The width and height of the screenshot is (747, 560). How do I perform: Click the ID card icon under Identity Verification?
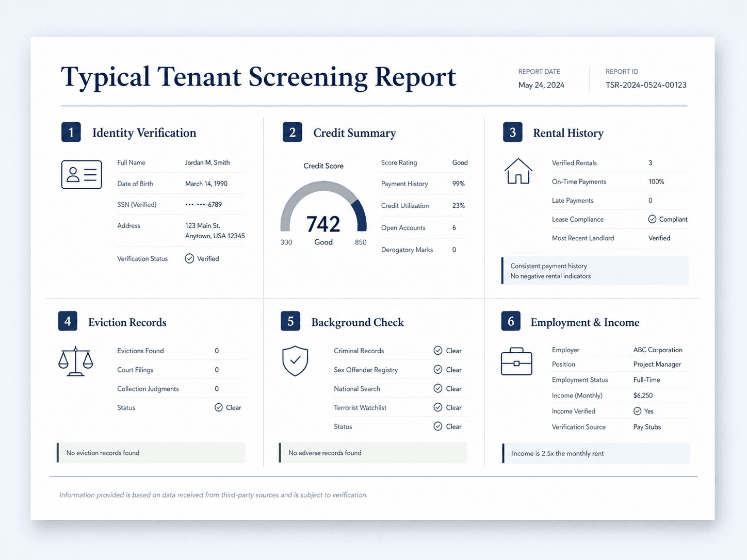click(82, 175)
